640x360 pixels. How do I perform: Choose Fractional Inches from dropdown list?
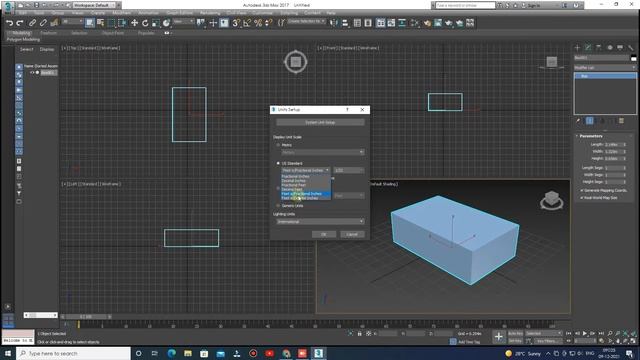click(306, 176)
